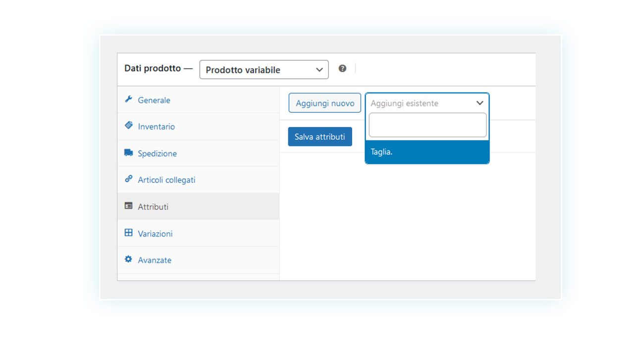Click the question mark help icon
The width and height of the screenshot is (644, 337).
pyautogui.click(x=342, y=68)
